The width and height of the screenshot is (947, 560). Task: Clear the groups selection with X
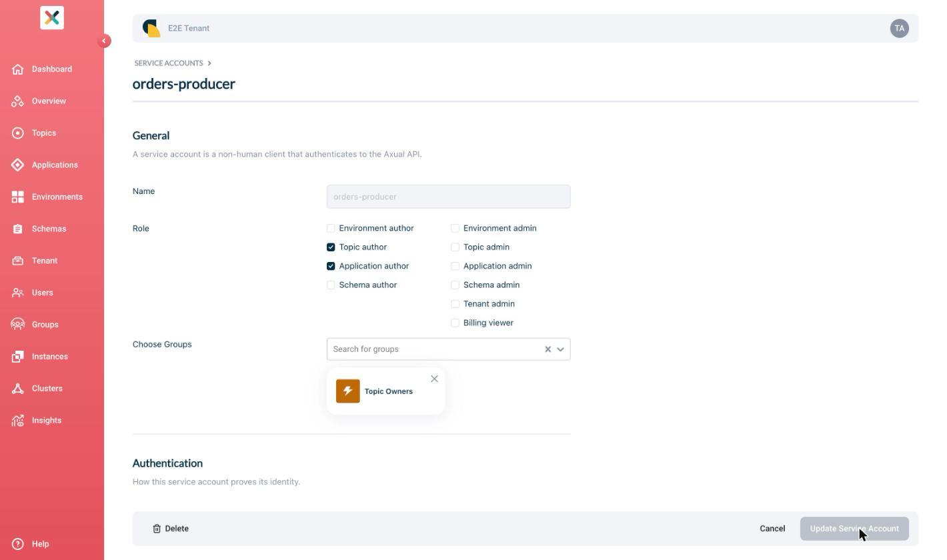click(x=548, y=349)
